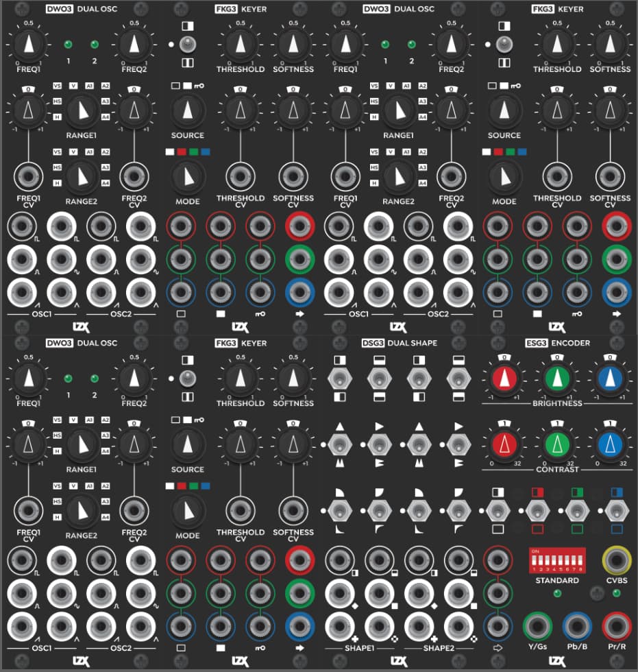
Task: Click the green LED below the CVBS label
Action: 617,594
